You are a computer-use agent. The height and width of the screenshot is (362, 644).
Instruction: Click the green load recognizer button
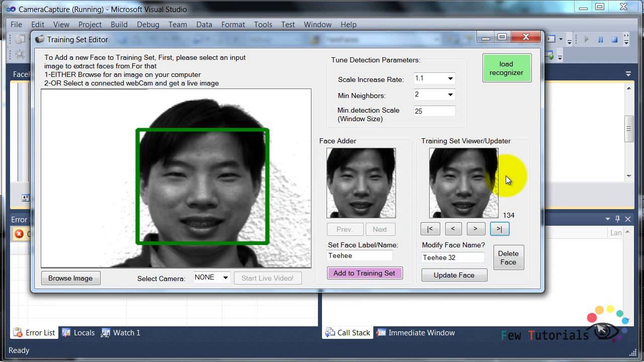pyautogui.click(x=507, y=68)
